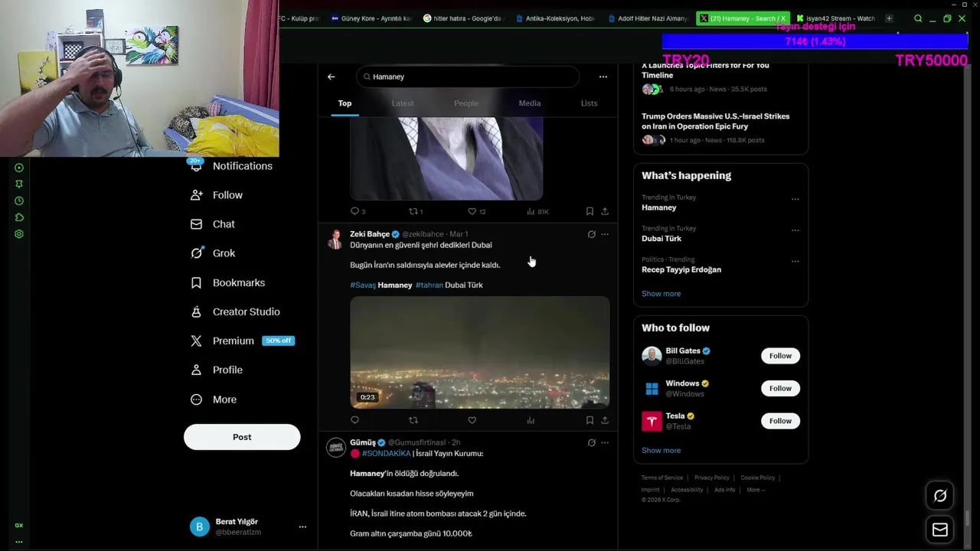
Task: Switch to the People search tab
Action: [466, 103]
